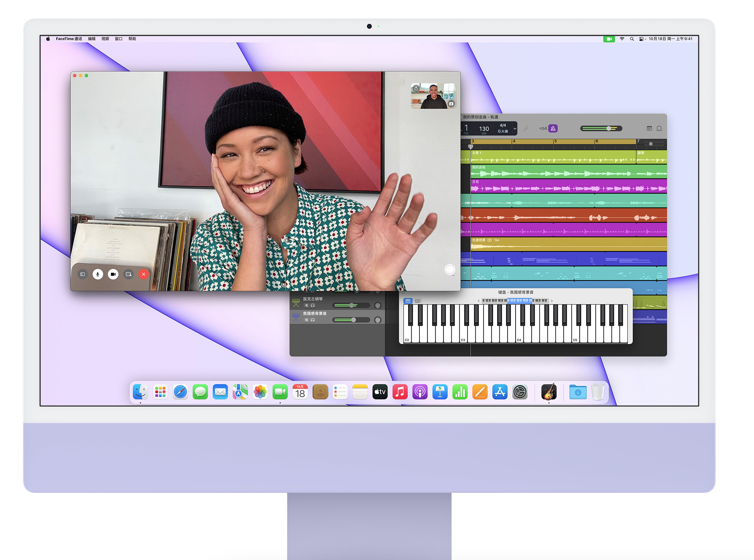
Task: Open the 窗口 menu
Action: (x=118, y=39)
